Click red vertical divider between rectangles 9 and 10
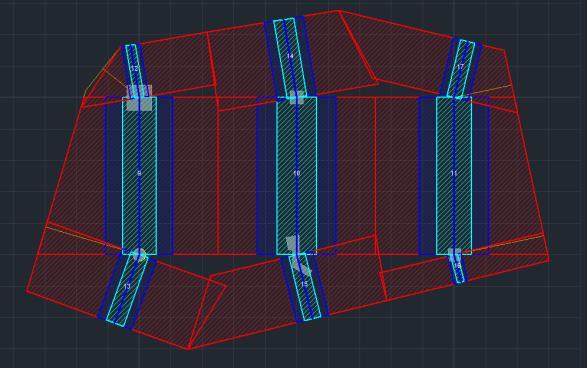Viewport: 587px width, 368px height. [218, 176]
